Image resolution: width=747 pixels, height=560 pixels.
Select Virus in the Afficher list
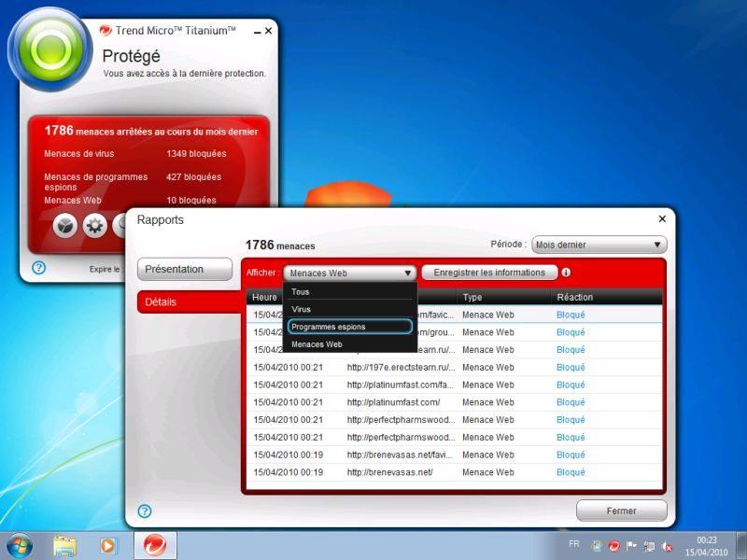click(x=301, y=309)
